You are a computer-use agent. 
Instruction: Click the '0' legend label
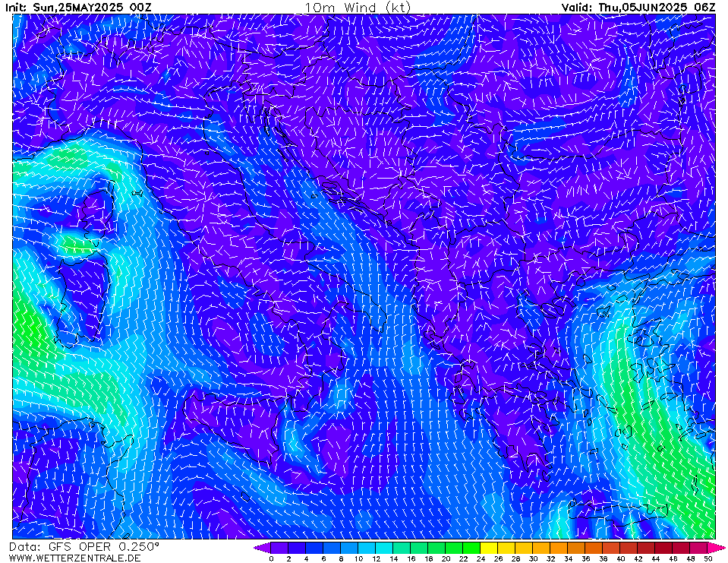click(271, 558)
